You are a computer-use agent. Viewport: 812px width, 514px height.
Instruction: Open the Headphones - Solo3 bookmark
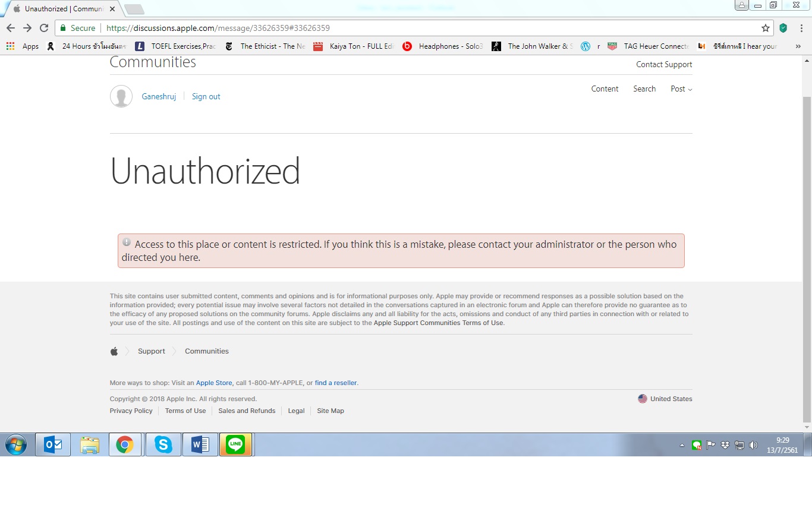(443, 46)
